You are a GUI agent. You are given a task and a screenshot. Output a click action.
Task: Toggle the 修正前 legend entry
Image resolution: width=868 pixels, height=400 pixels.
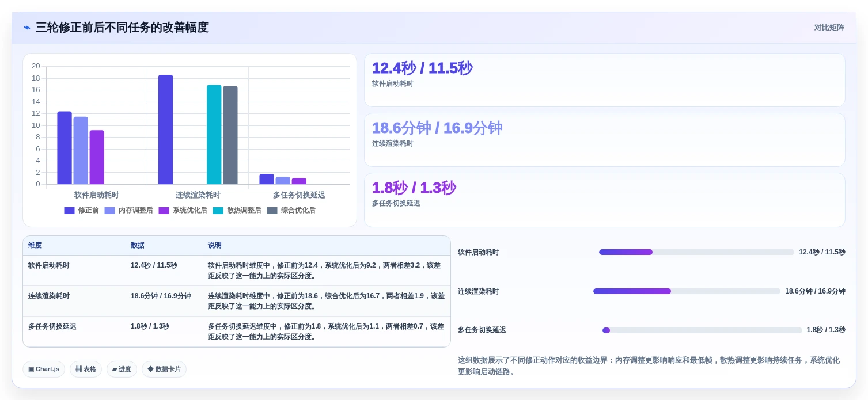coord(81,211)
